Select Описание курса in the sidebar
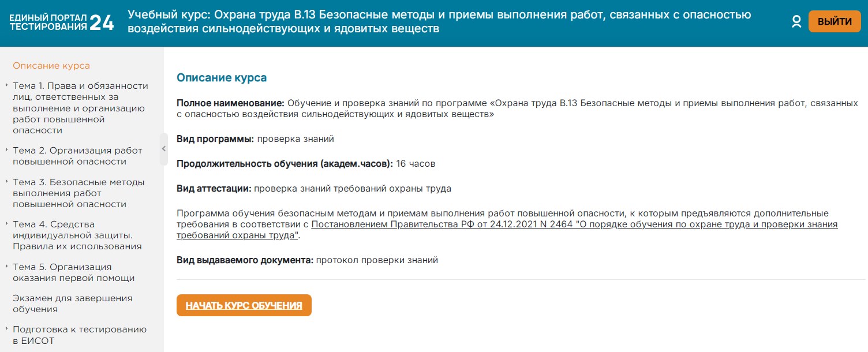 coord(51,66)
